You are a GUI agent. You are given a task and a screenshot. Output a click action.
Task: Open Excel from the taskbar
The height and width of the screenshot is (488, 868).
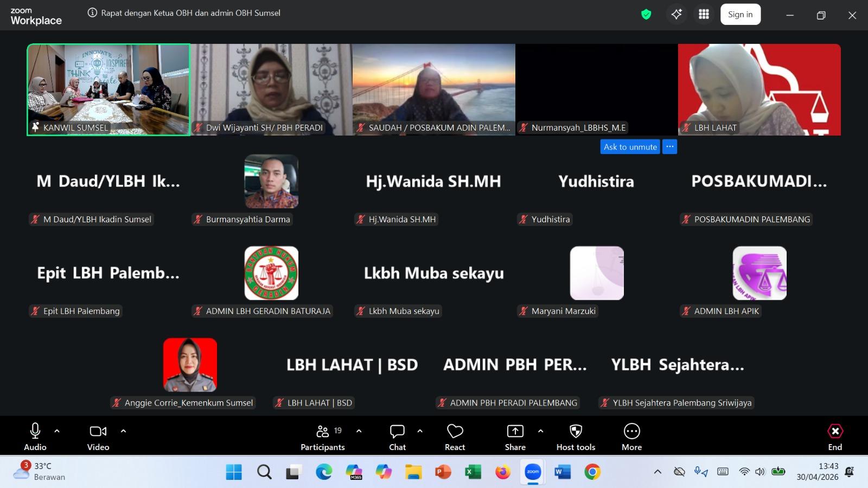[x=473, y=472]
